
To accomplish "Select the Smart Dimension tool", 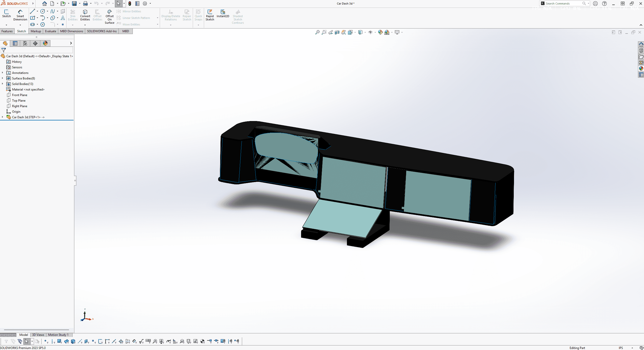I will 20,15.
